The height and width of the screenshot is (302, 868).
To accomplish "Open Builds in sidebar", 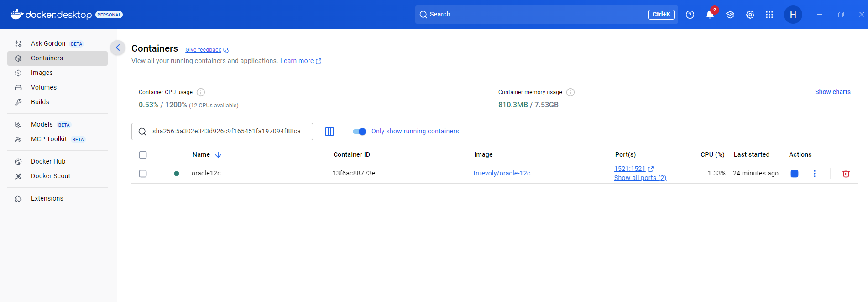I will click(58, 102).
